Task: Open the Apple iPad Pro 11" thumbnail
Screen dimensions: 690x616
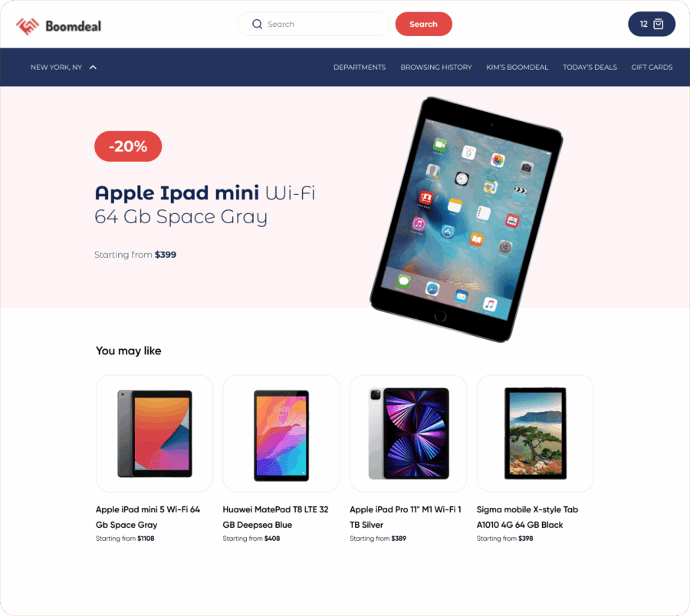Action: [x=409, y=433]
